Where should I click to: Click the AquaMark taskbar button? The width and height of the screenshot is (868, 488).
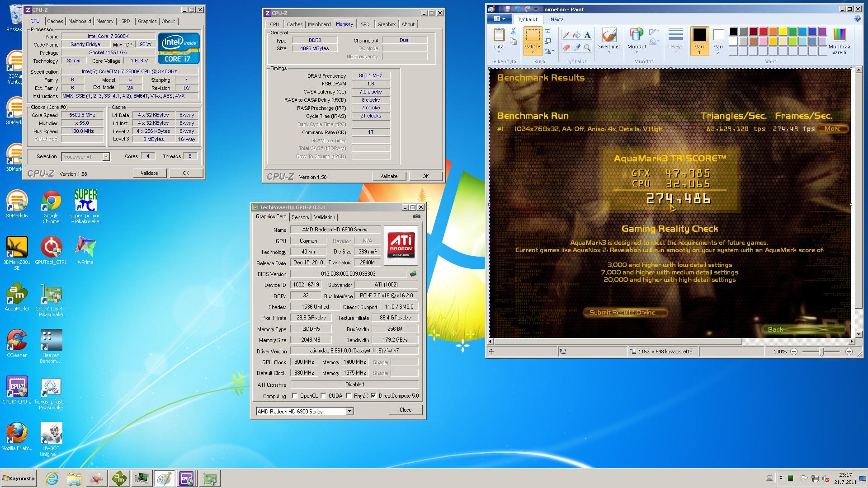coord(119,479)
